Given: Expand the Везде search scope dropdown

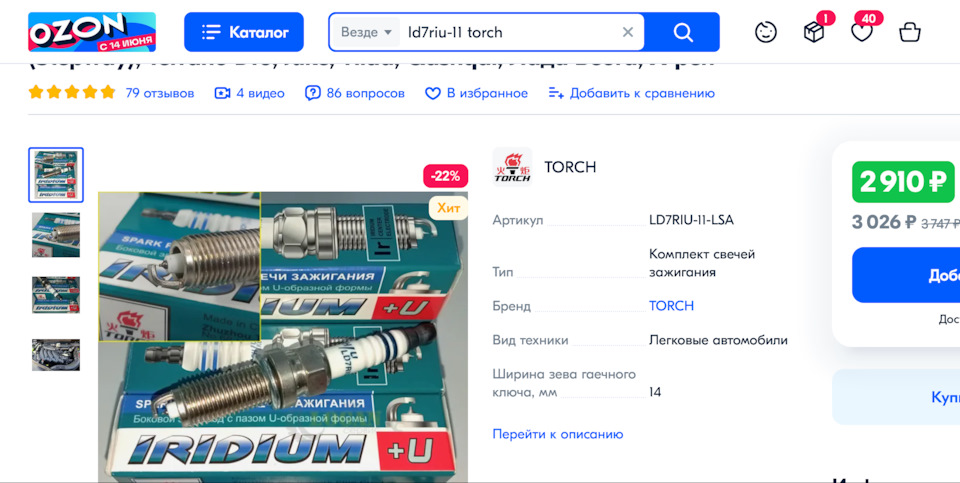Looking at the screenshot, I should 366,32.
